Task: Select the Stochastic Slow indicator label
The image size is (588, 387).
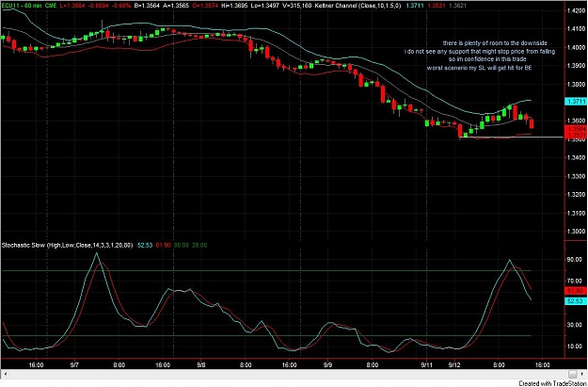Action: tap(67, 245)
